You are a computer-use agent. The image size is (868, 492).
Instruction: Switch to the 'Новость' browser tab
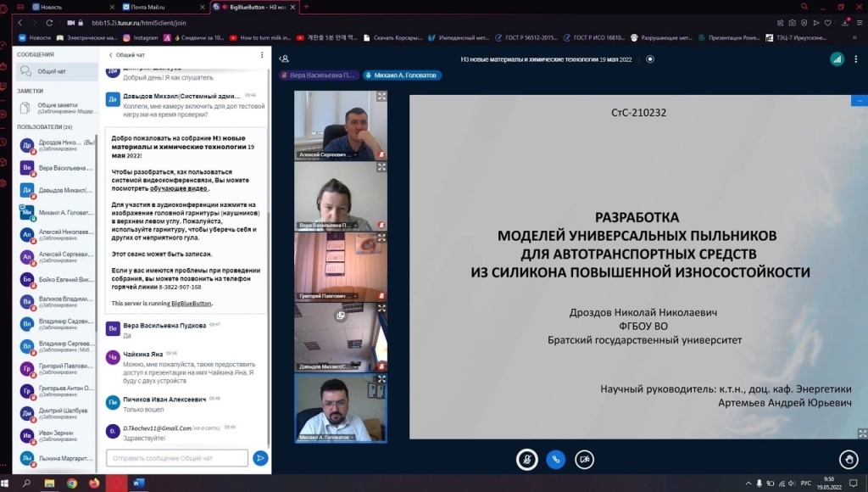(73, 7)
